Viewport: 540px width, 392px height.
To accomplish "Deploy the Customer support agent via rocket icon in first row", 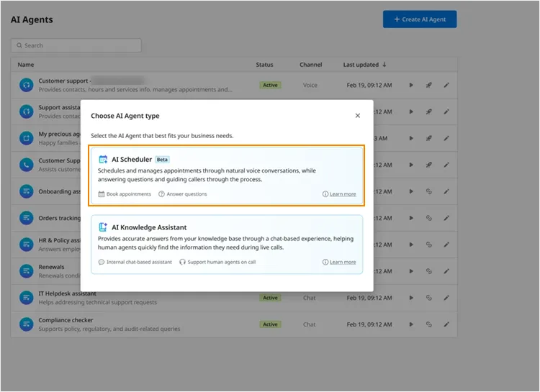I will pos(429,85).
